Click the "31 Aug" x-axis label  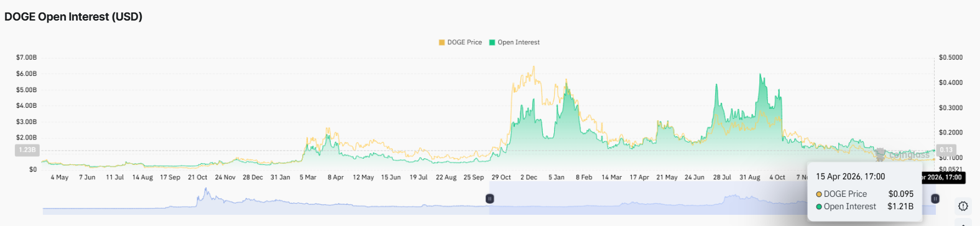pos(750,177)
